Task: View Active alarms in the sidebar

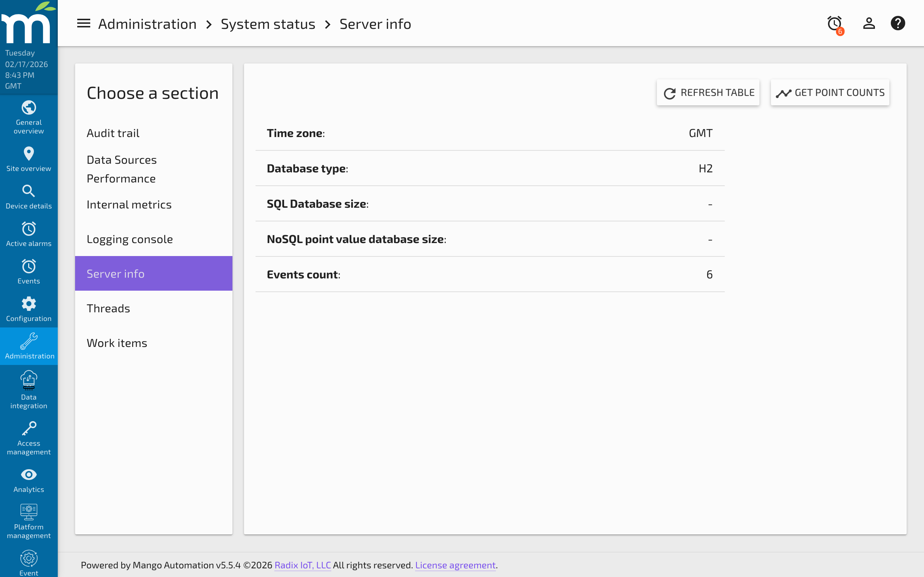Action: click(x=29, y=233)
